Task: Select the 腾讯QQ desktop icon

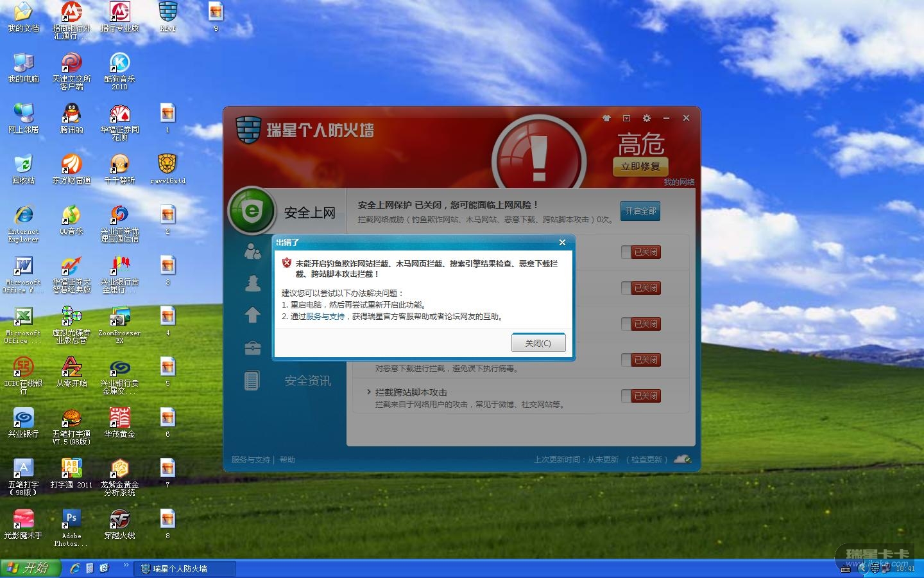Action: point(71,119)
